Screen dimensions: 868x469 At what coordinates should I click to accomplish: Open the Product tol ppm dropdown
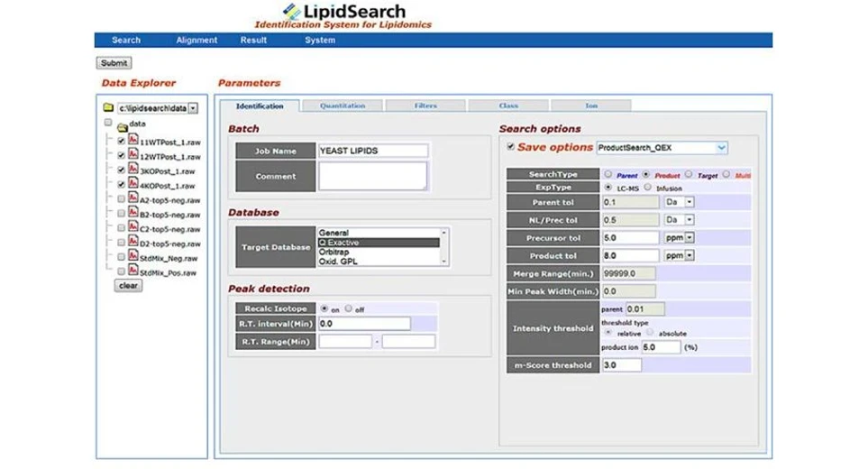(x=690, y=255)
